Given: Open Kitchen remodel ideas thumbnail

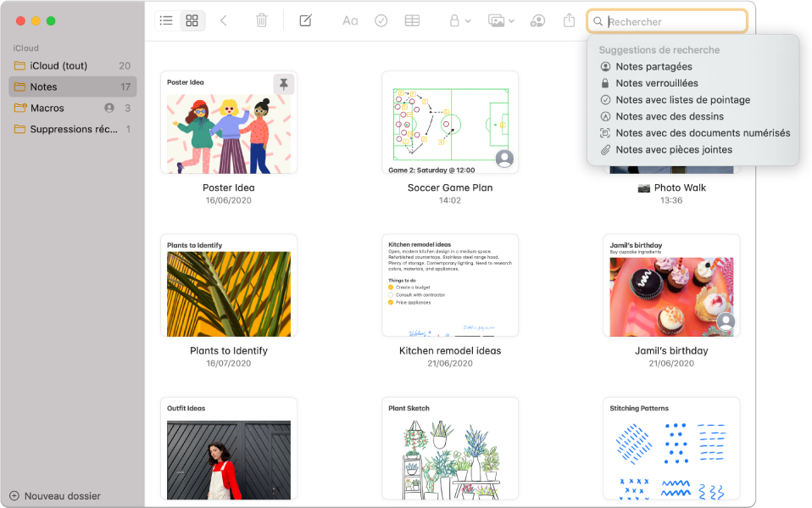Looking at the screenshot, I should 450,286.
